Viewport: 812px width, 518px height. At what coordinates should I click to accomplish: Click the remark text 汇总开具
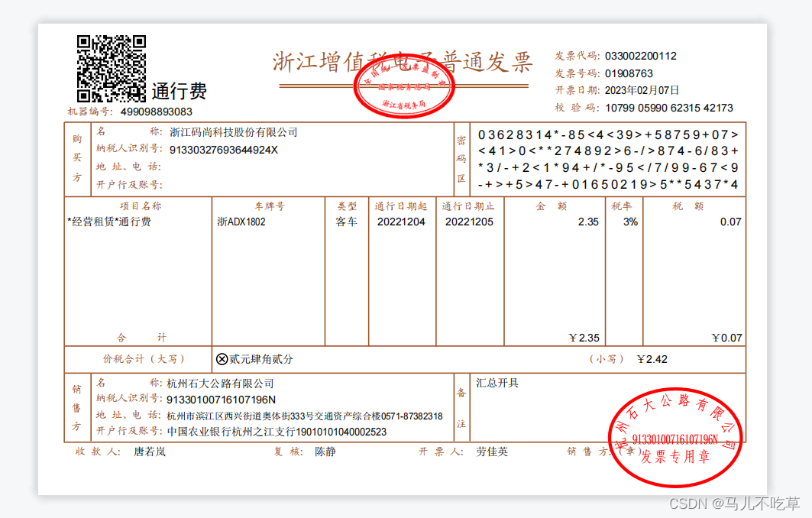tap(497, 384)
